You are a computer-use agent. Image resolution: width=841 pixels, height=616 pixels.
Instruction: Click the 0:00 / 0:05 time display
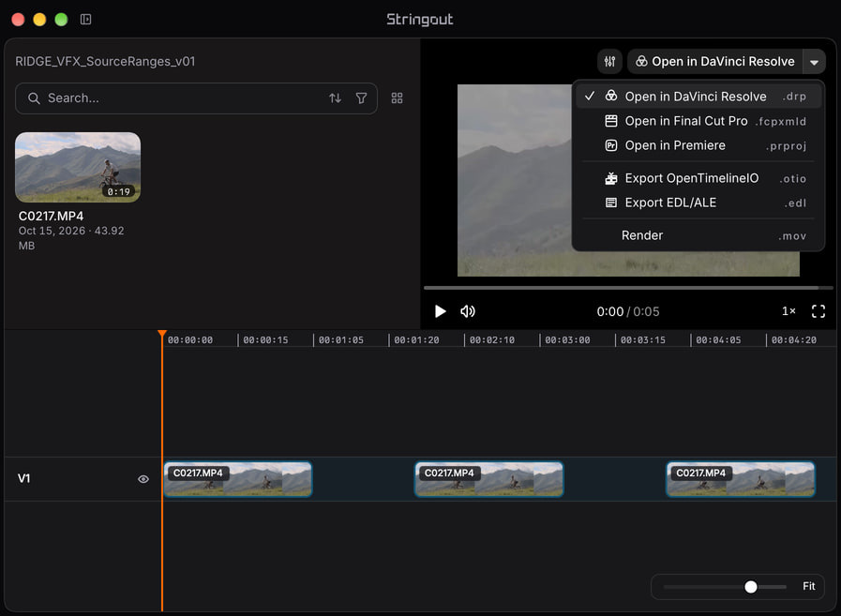(628, 312)
